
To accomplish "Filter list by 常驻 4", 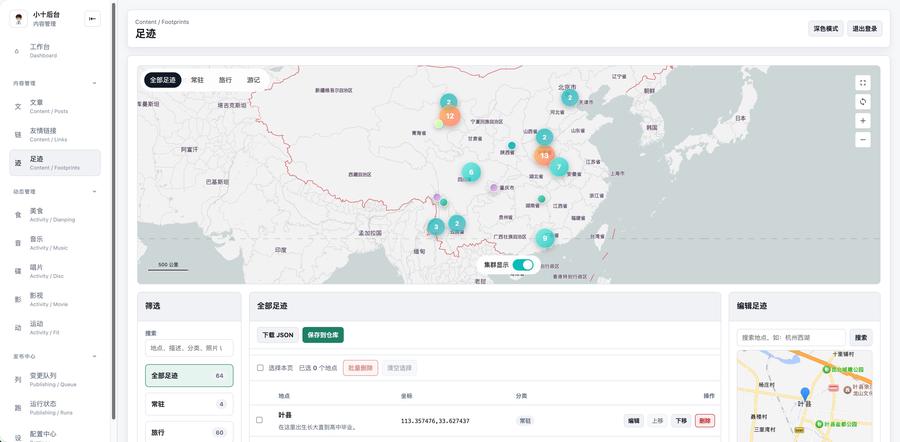I will click(189, 404).
